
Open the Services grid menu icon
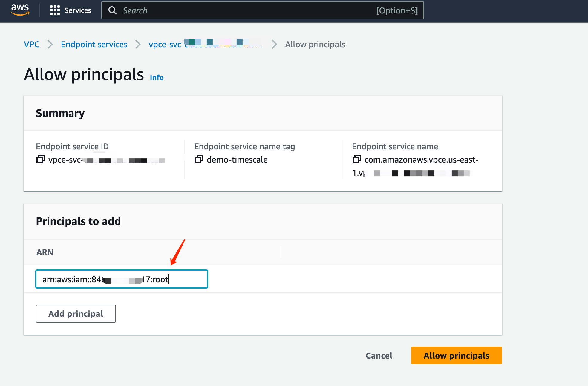pos(55,10)
